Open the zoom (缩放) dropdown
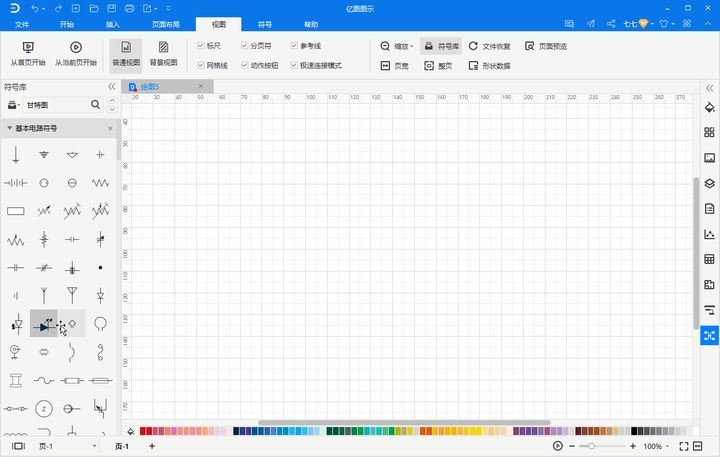This screenshot has width=720, height=457. pos(397,46)
